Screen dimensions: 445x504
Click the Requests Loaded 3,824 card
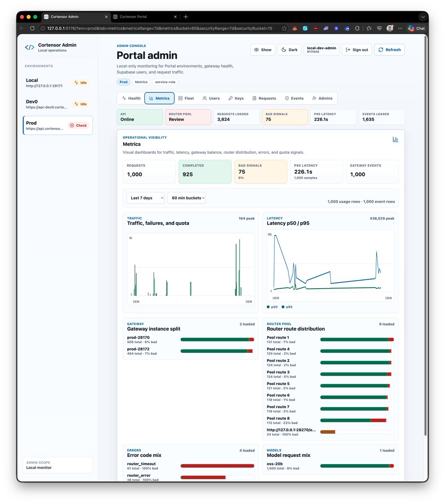point(236,117)
